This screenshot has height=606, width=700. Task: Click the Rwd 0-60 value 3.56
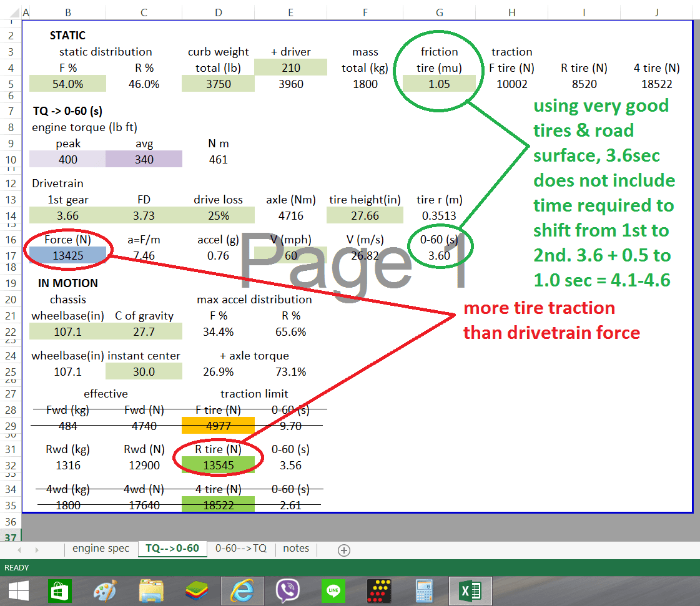pyautogui.click(x=290, y=466)
